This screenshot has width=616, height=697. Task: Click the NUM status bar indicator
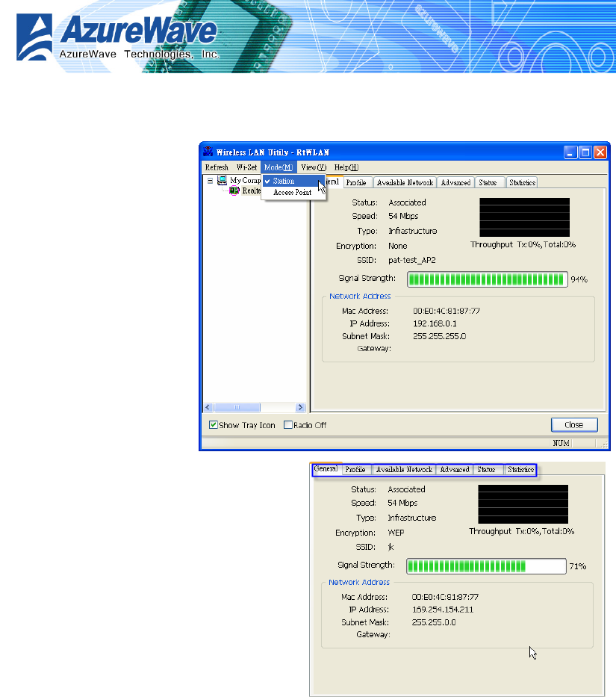point(561,443)
